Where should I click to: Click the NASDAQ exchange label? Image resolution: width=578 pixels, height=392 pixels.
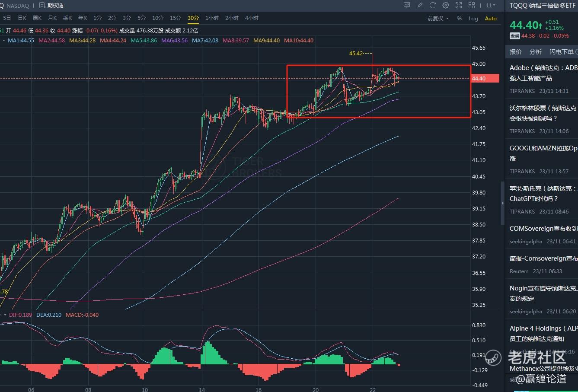17,6
